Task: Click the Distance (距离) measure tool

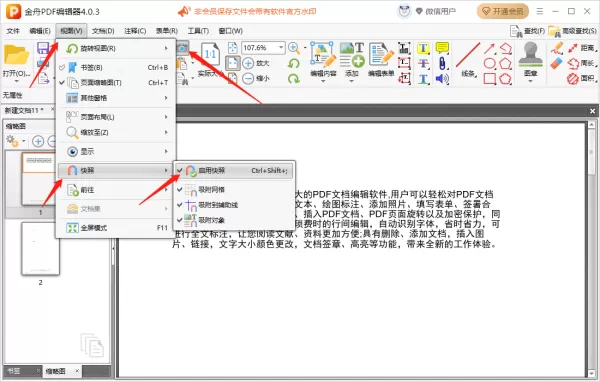Action: (x=582, y=48)
